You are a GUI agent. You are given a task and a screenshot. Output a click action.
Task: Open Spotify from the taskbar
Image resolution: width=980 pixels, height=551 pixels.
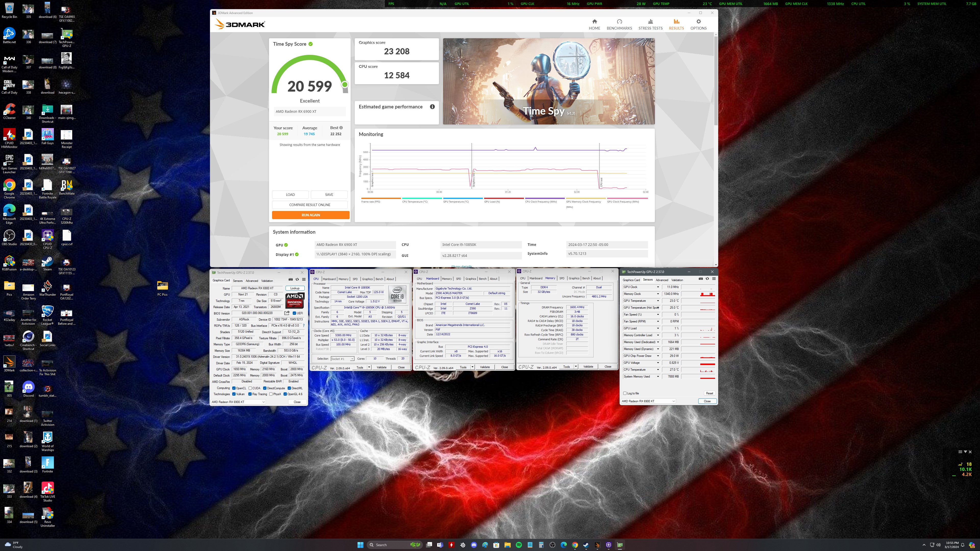(519, 545)
